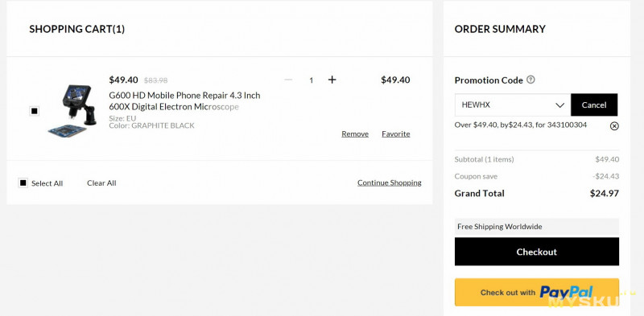This screenshot has height=316, width=644.
Task: Check out with PayPal button
Action: [536, 292]
